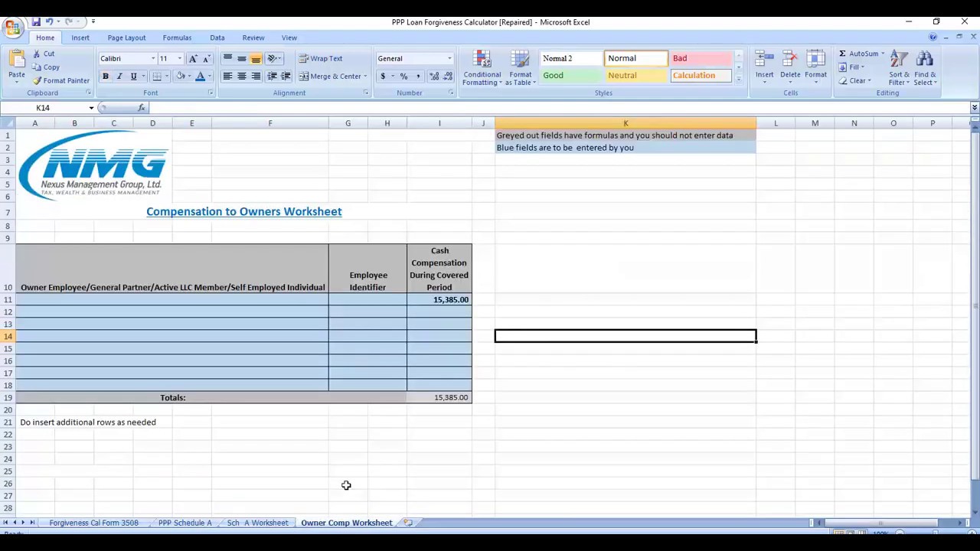Save the workbook from quick access toolbar
This screenshot has width=980, height=551.
click(x=35, y=22)
